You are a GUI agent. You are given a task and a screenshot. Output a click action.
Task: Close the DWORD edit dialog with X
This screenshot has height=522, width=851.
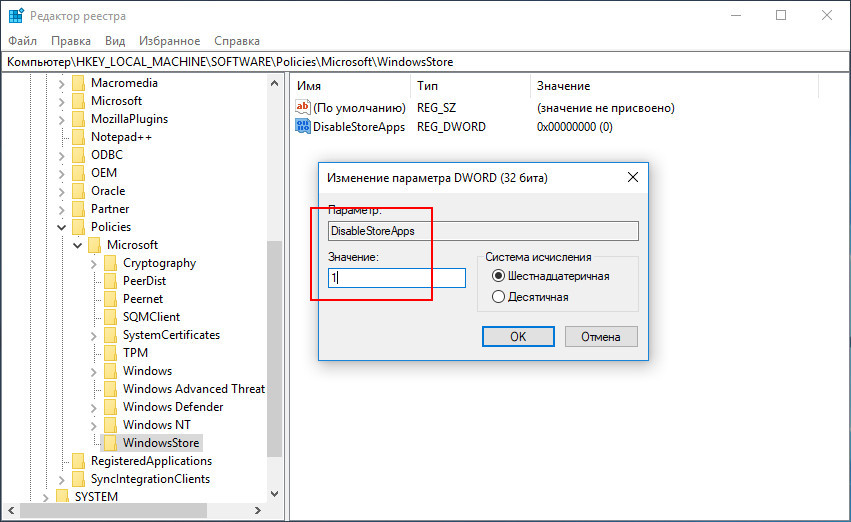coord(632,177)
